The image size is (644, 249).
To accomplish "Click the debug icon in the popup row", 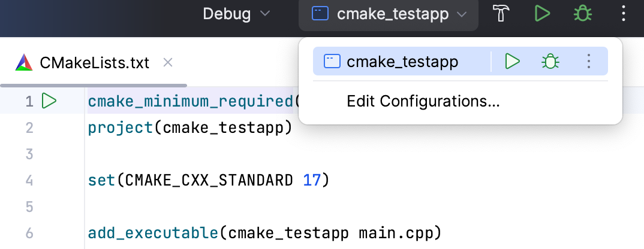I will point(550,61).
